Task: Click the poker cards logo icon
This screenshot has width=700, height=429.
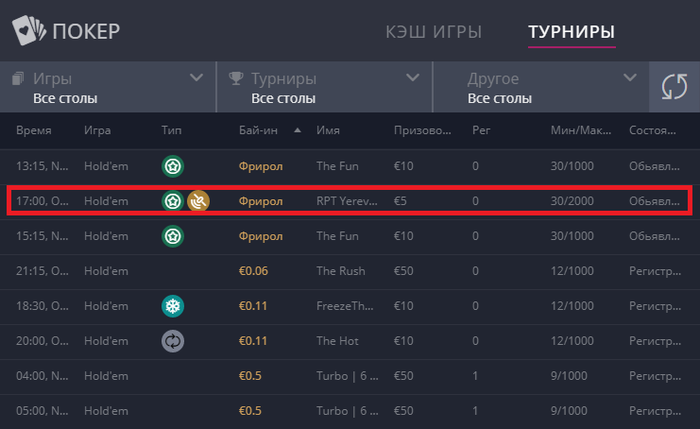Action: click(x=28, y=32)
